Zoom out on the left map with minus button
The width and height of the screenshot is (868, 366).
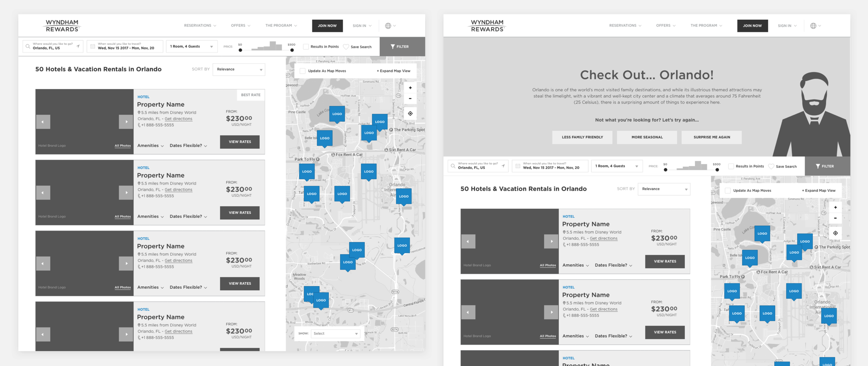coord(410,99)
